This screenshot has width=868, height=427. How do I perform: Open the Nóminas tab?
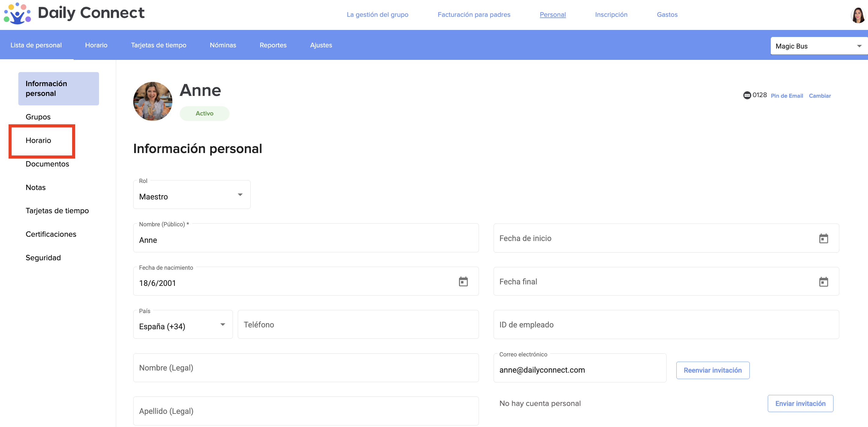point(223,45)
